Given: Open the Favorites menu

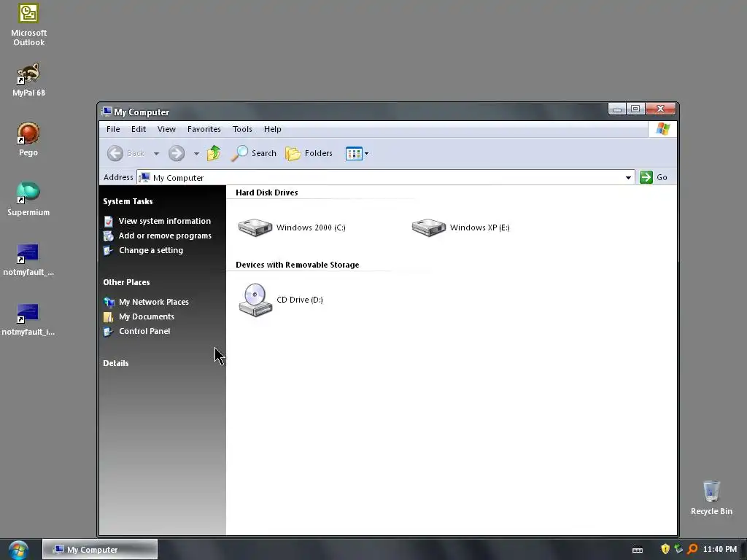Looking at the screenshot, I should click(204, 129).
